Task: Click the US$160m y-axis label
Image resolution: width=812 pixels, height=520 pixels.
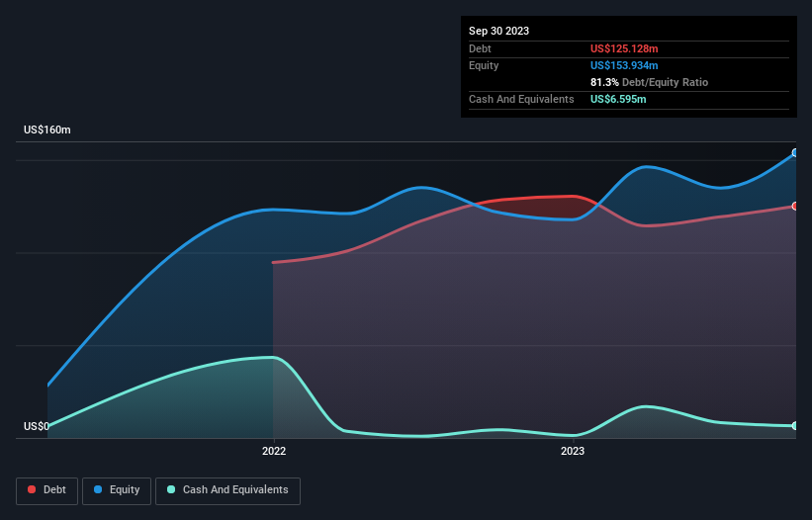Action: (47, 130)
